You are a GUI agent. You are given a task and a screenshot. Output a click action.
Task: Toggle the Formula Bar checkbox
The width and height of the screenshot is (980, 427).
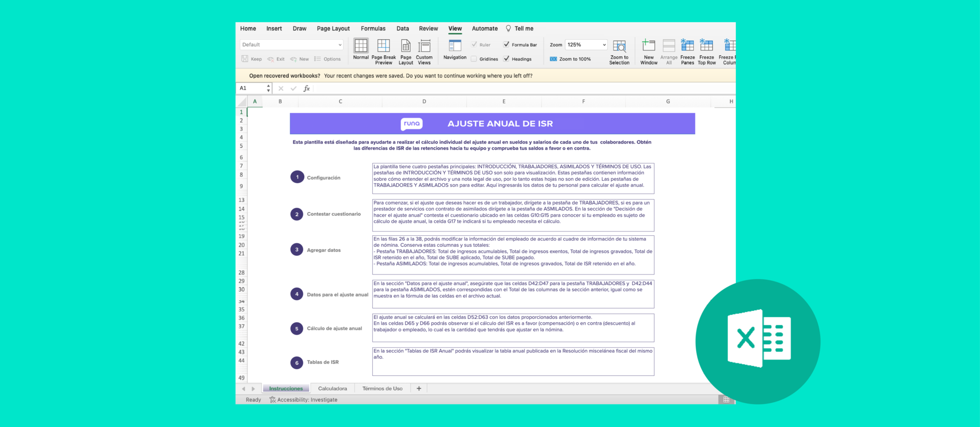pyautogui.click(x=506, y=44)
